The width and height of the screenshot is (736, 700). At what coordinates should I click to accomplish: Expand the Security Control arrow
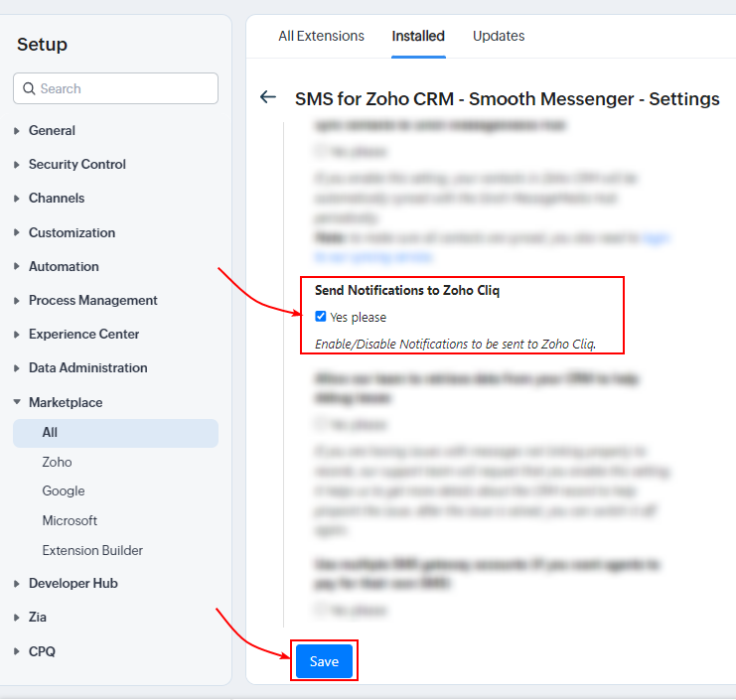[17, 165]
